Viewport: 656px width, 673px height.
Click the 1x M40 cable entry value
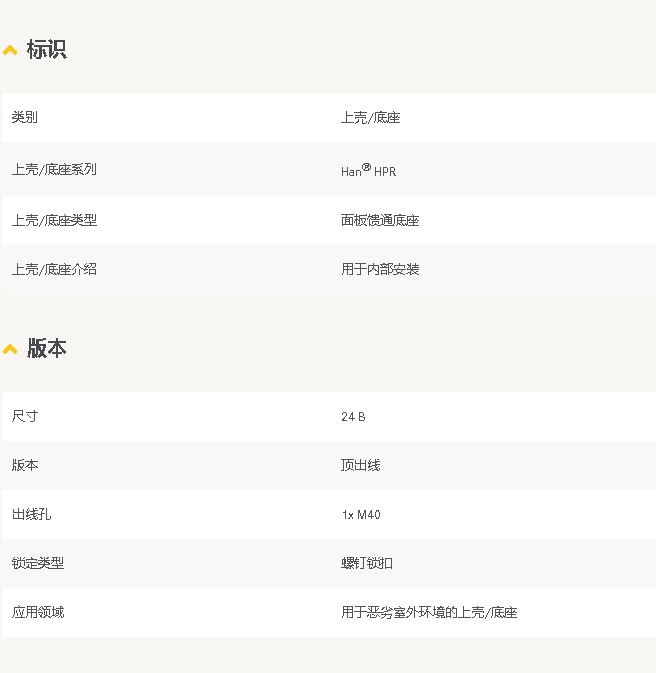[x=361, y=515]
